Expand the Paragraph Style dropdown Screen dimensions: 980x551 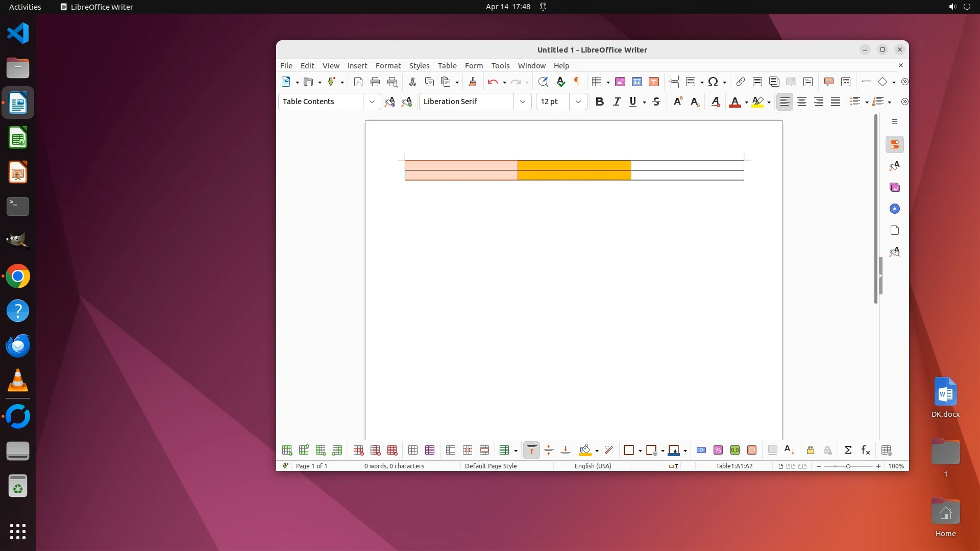pos(372,102)
